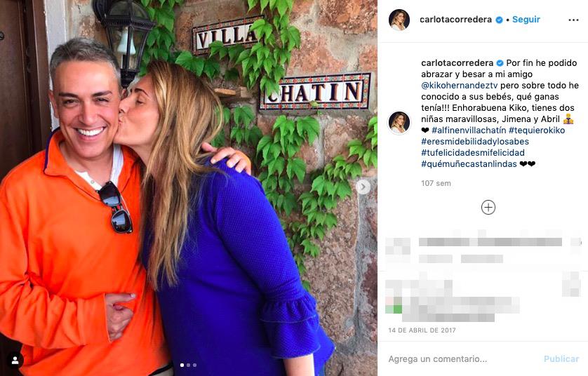This screenshot has height=376, width=588.
Task: Load more comments with the plus icon
Action: [488, 207]
